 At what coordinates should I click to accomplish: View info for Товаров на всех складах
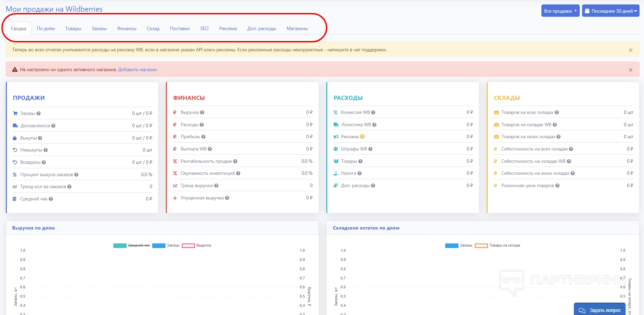pyautogui.click(x=557, y=113)
